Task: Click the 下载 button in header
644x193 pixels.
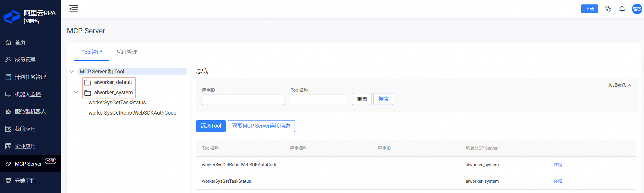Action: 589,9
